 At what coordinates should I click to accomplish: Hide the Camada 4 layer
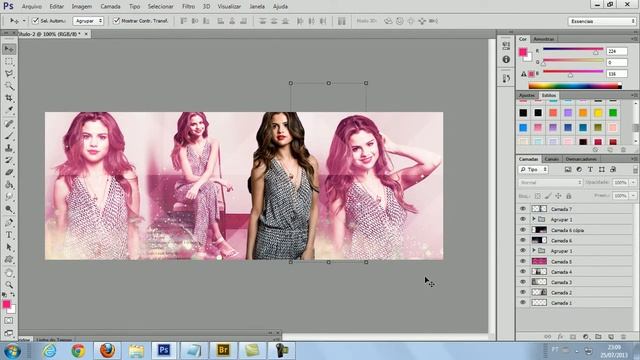[523, 271]
